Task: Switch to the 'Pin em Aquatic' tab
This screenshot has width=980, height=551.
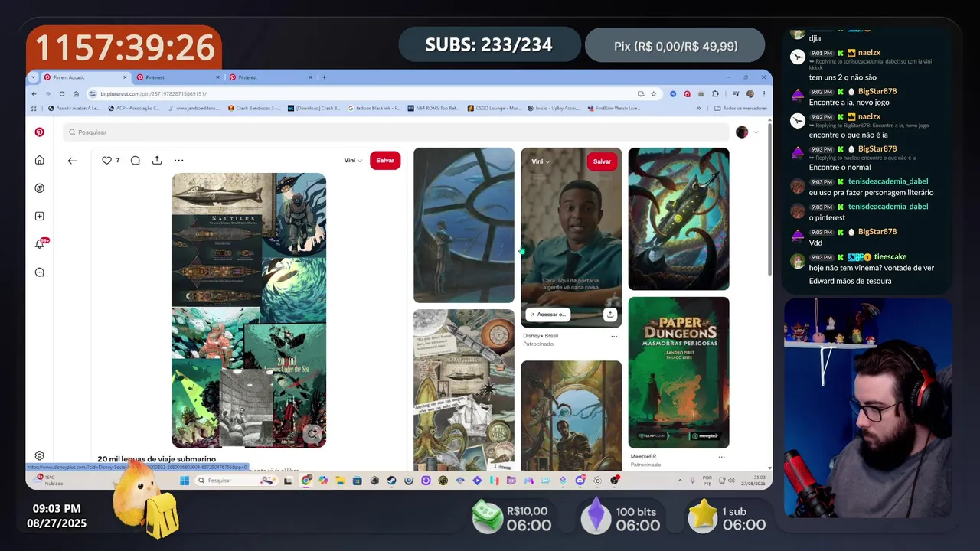Action: click(84, 77)
